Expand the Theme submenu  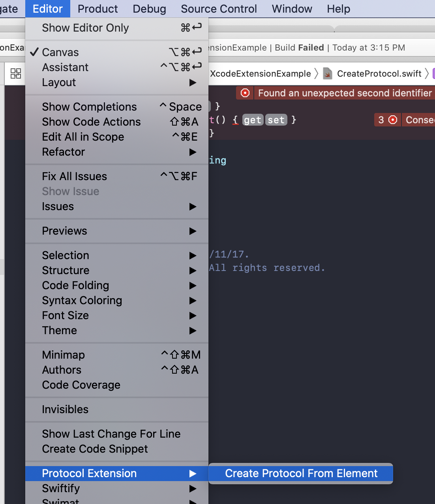coord(117,331)
